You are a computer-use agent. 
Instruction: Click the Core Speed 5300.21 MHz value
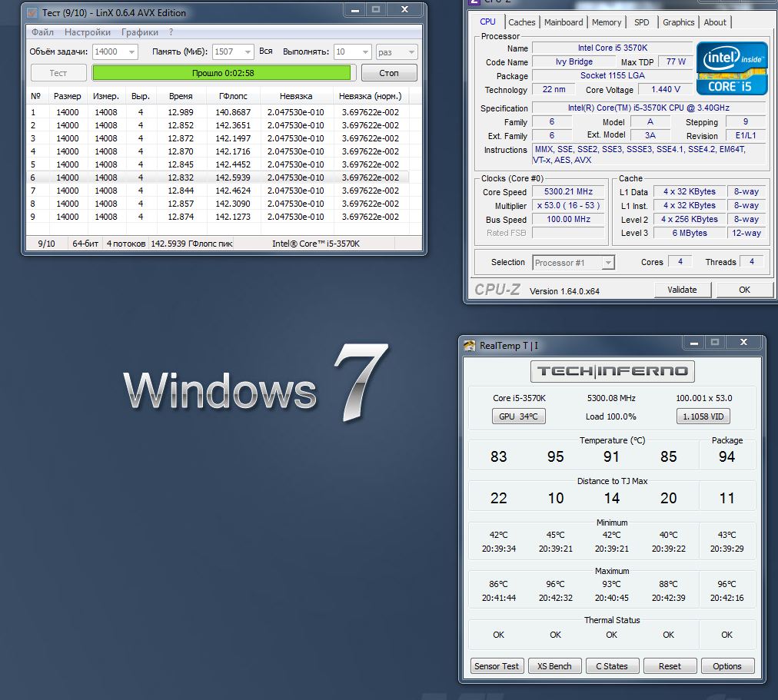pyautogui.click(x=569, y=192)
